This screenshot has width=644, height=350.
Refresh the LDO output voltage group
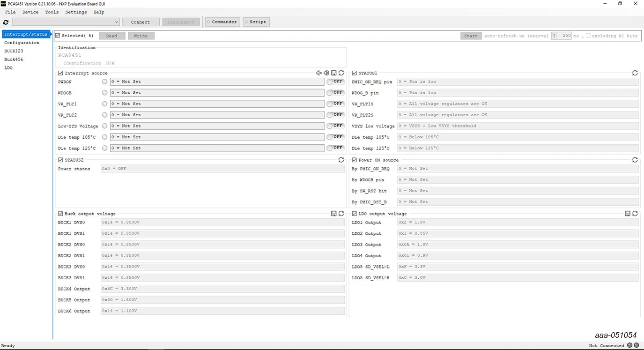tap(635, 214)
